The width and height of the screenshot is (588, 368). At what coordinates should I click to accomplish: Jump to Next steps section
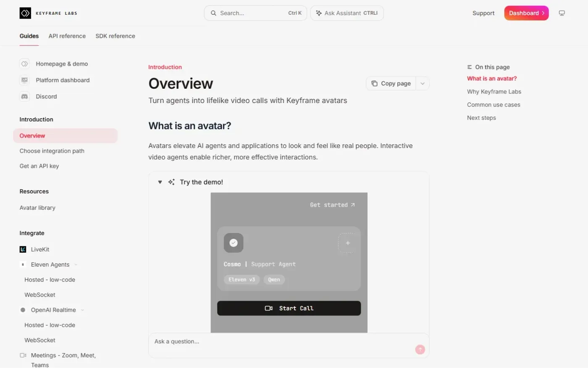point(481,118)
